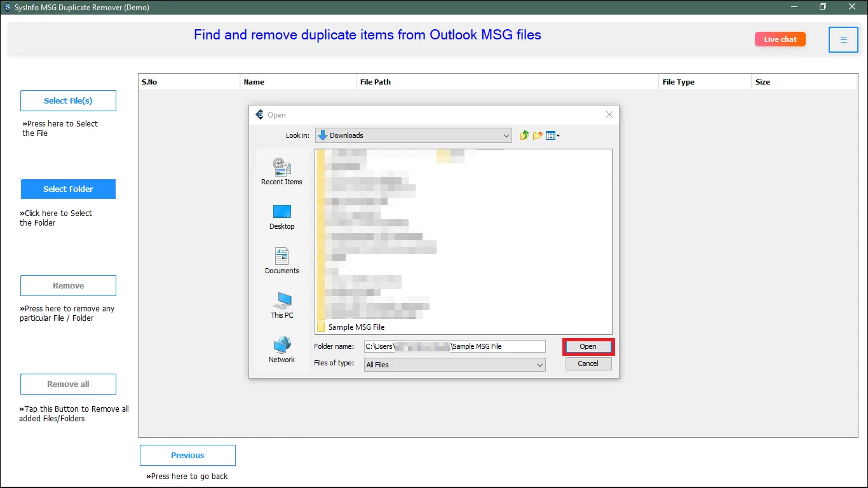The width and height of the screenshot is (868, 488).
Task: Select the Sample MSG File folder
Action: 351,327
